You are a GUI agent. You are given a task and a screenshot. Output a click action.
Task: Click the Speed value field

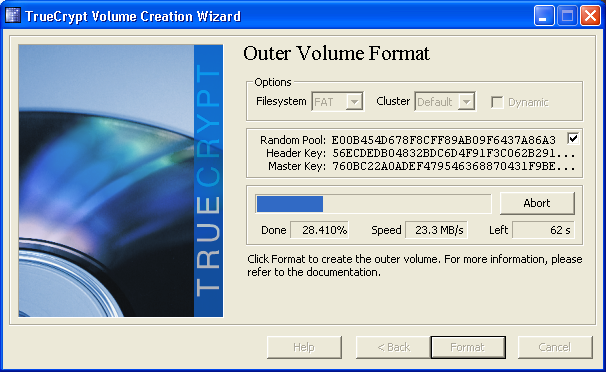pos(437,230)
